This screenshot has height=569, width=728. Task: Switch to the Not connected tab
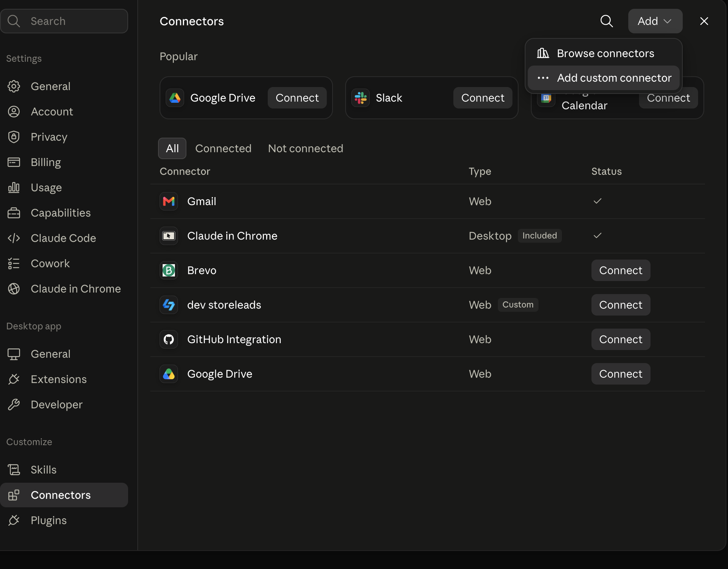[306, 148]
